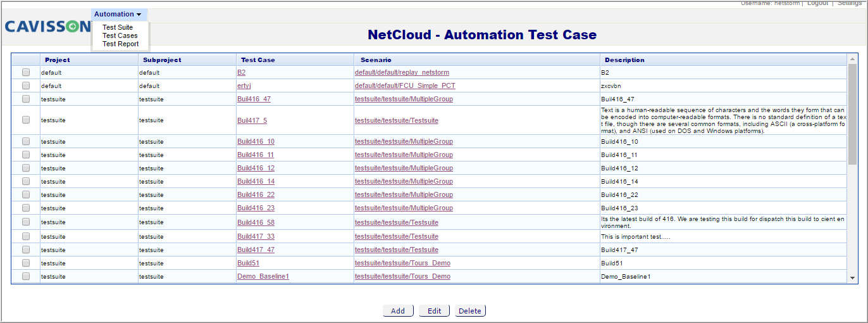Select the Build416_10 row checkbox
This screenshot has width=868, height=323.
(x=26, y=141)
